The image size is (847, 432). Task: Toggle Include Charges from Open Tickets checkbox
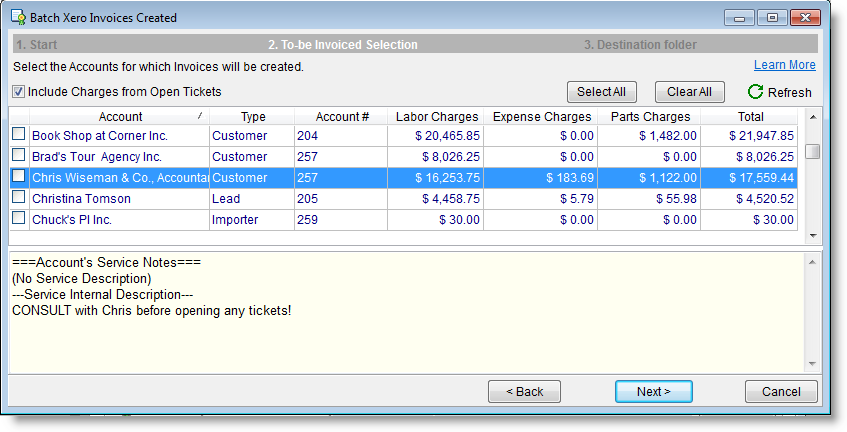point(19,92)
